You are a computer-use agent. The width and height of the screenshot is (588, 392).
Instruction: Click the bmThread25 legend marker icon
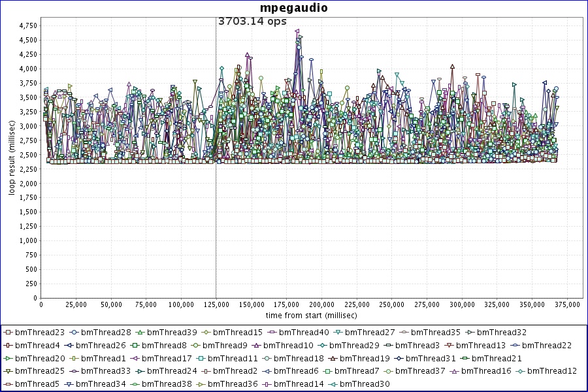click(8, 371)
